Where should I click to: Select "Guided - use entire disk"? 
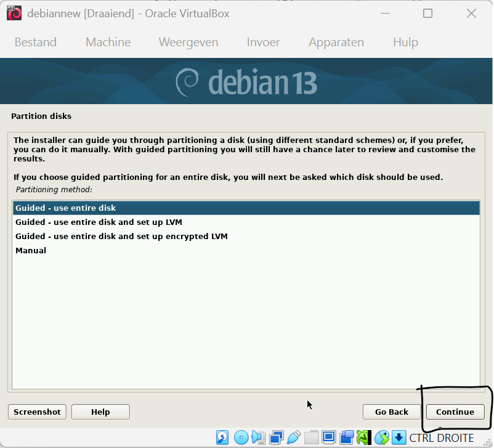click(x=246, y=208)
